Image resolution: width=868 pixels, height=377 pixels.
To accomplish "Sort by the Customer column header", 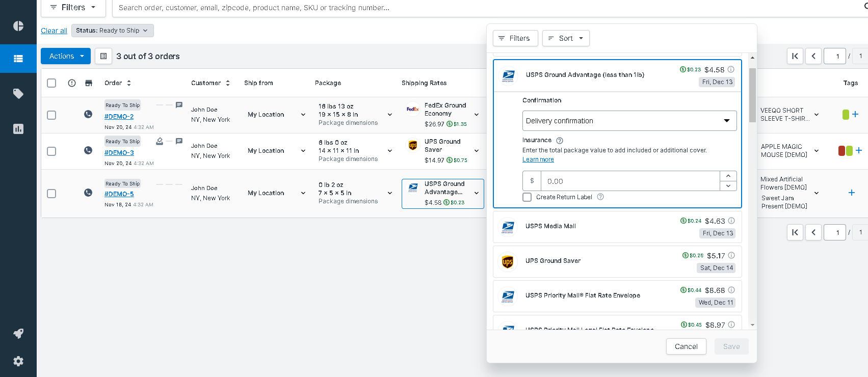I will 211,83.
